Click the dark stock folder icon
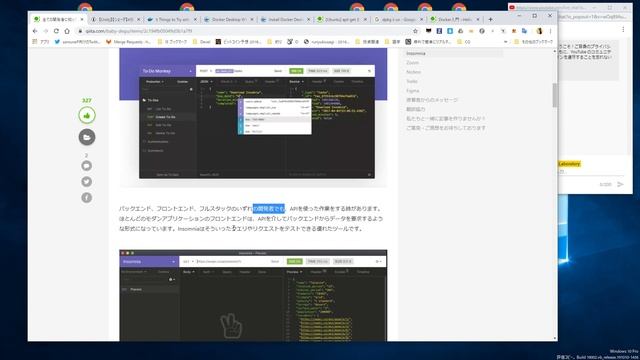 (87, 137)
